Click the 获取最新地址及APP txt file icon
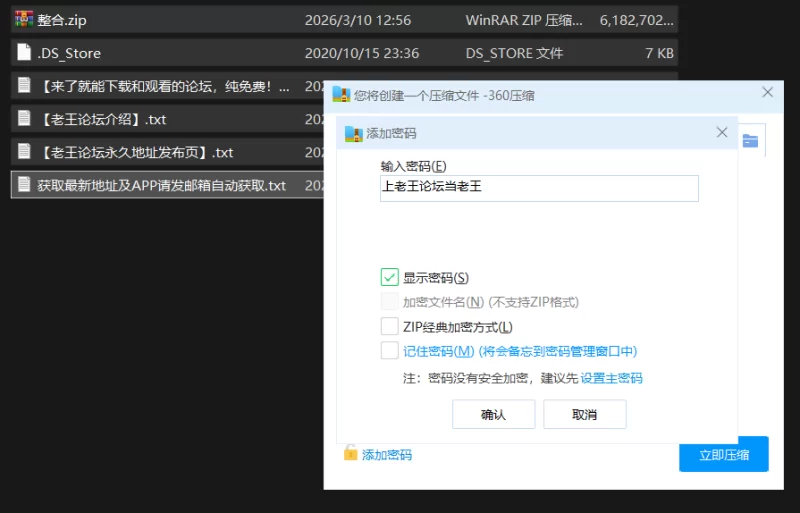The image size is (800, 513). pos(24,185)
